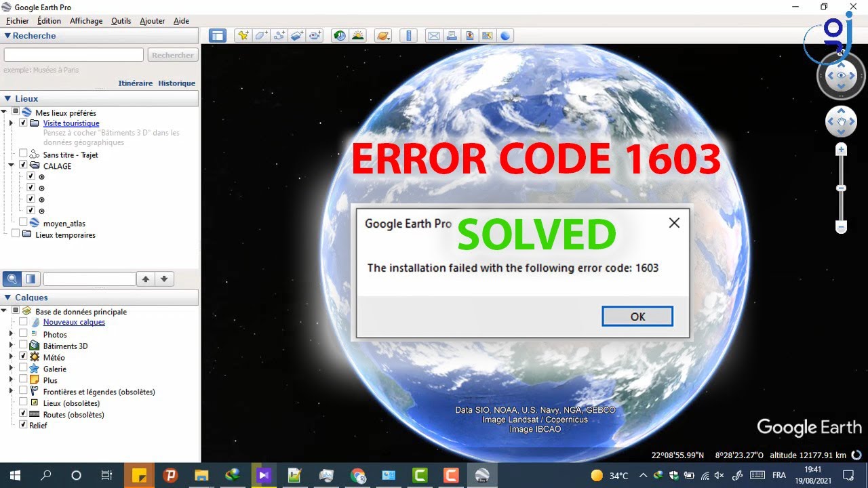
Task: Show historical imagery clock icon
Action: pos(340,36)
